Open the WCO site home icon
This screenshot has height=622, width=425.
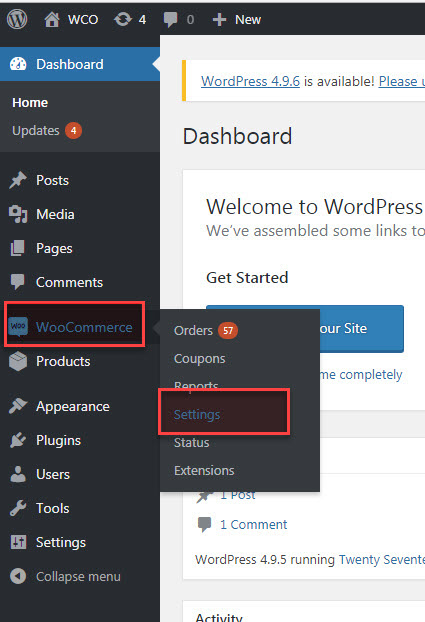point(52,19)
